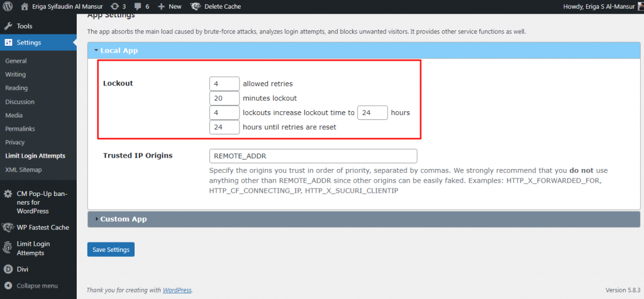Collapse the Local App section

[119, 50]
